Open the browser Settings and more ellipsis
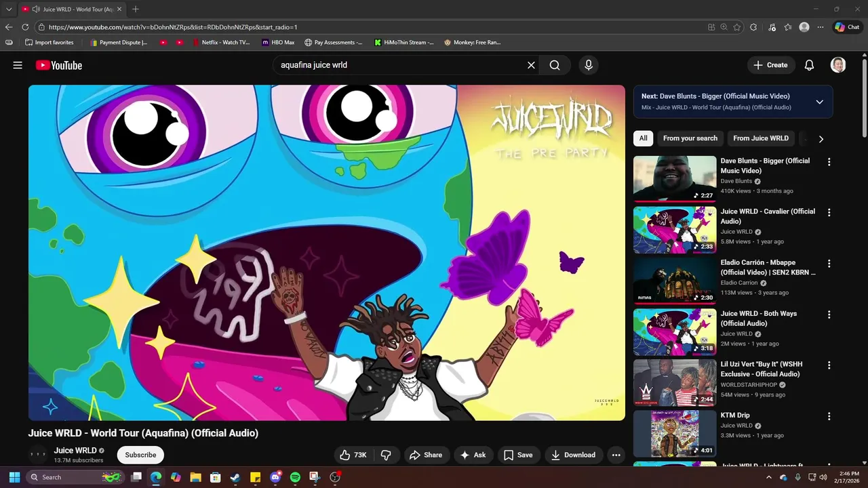The image size is (868, 488). [821, 27]
